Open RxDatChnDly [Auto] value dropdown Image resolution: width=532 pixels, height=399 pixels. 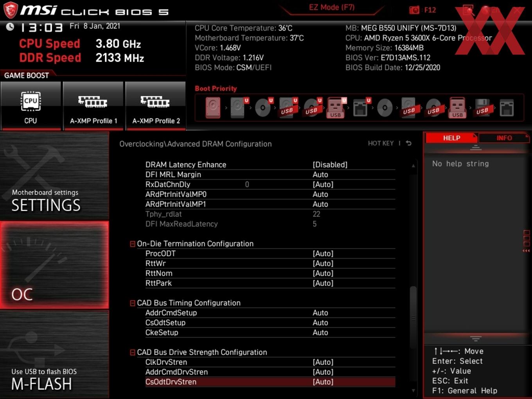tap(323, 184)
